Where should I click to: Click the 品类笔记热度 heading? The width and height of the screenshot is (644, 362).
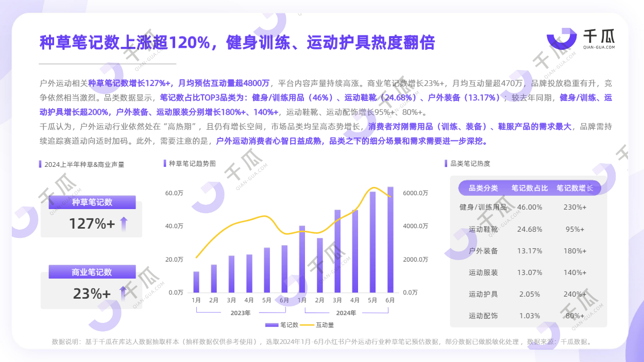click(x=470, y=163)
